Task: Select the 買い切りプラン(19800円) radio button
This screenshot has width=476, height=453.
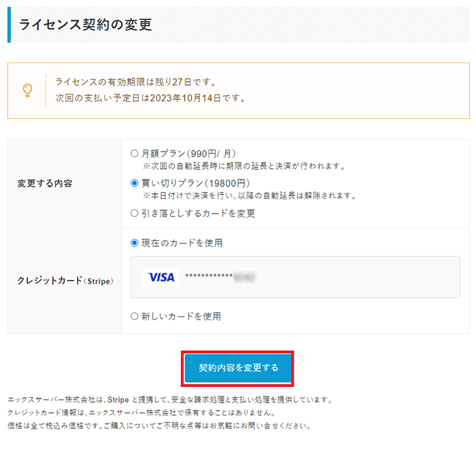Action: 134,183
